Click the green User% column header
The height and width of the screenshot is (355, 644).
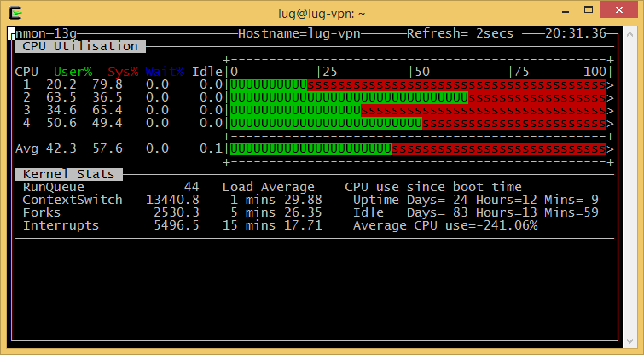73,72
